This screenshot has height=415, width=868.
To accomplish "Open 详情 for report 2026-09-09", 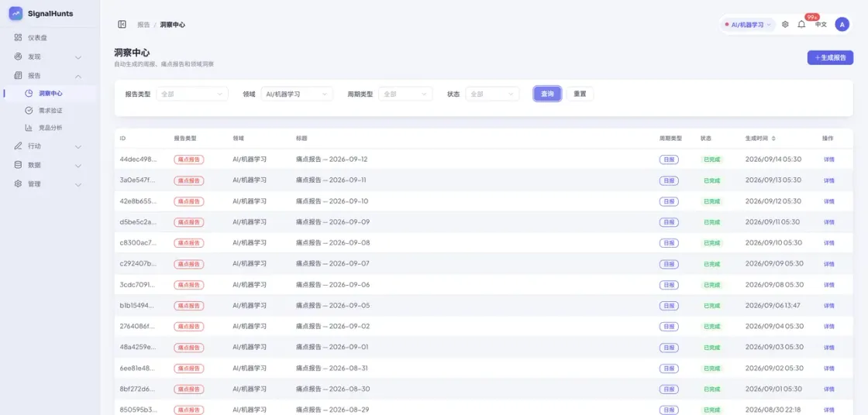I will tap(828, 222).
